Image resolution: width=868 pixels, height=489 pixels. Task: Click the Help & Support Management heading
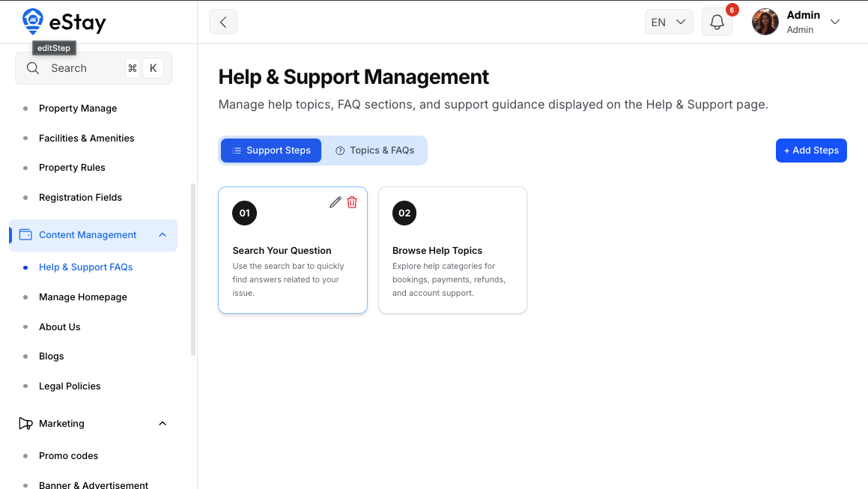(353, 77)
